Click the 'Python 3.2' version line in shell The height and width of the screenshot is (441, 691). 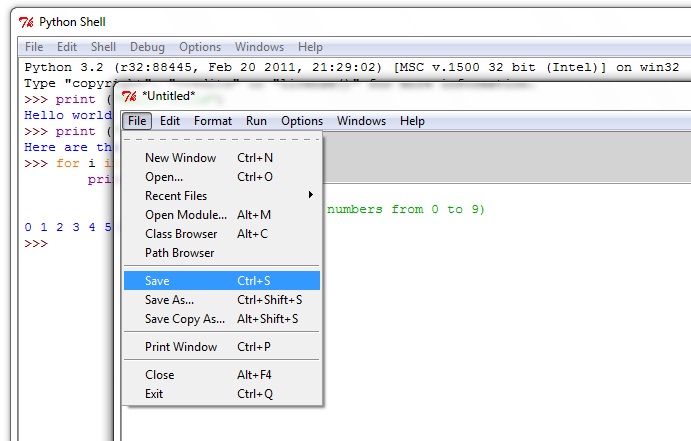point(351,67)
